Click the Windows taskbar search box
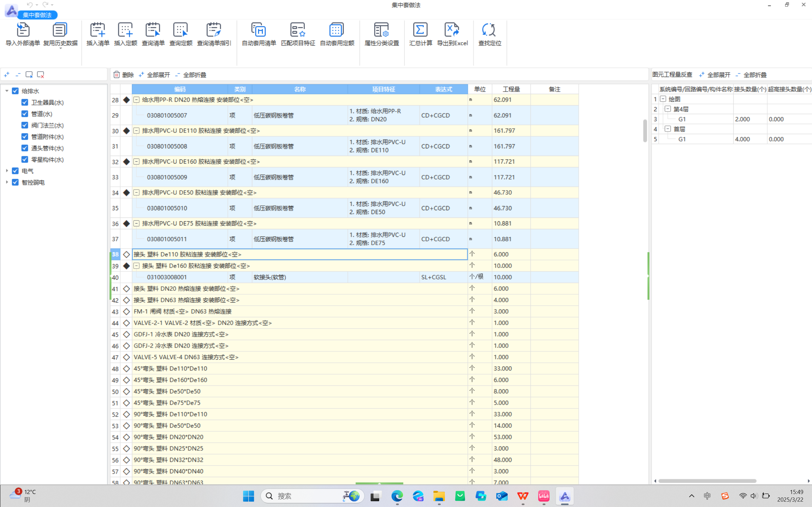 click(x=312, y=496)
